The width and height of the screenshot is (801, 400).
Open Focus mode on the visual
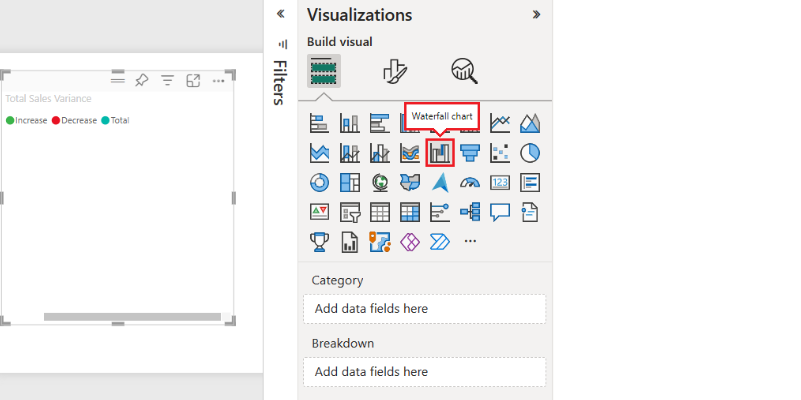(x=193, y=80)
